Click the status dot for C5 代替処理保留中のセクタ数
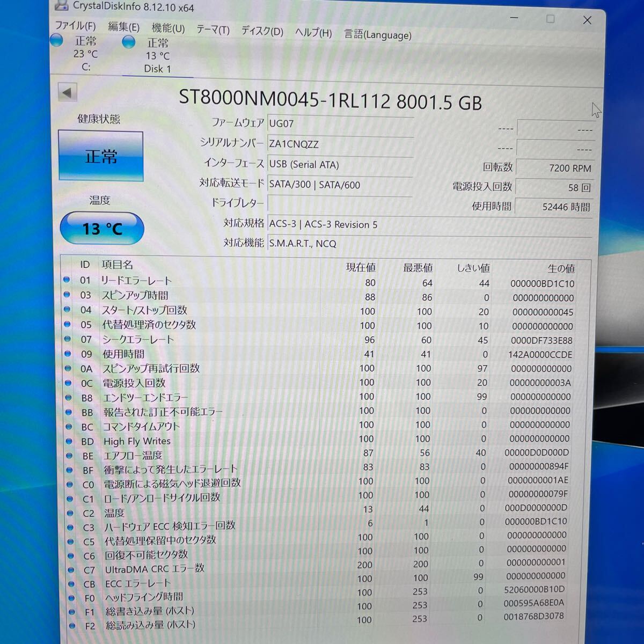The image size is (644, 644). click(x=70, y=541)
